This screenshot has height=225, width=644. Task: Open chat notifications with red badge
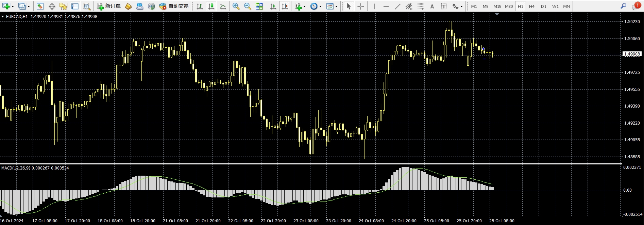636,6
